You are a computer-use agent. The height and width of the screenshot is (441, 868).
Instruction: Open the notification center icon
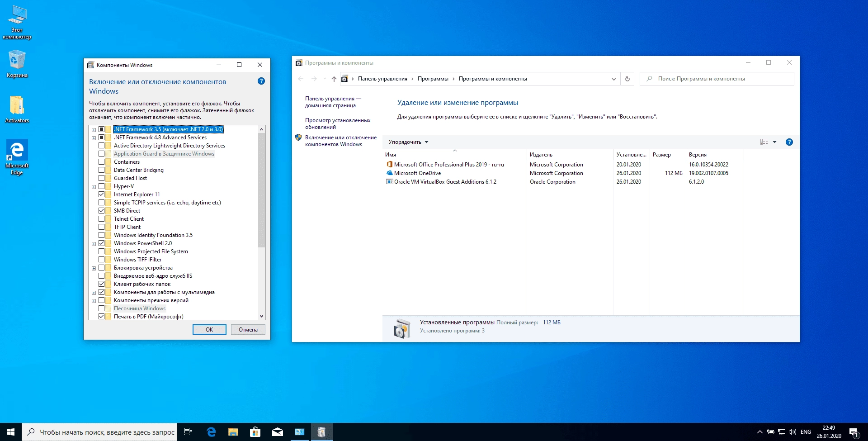coord(854,432)
